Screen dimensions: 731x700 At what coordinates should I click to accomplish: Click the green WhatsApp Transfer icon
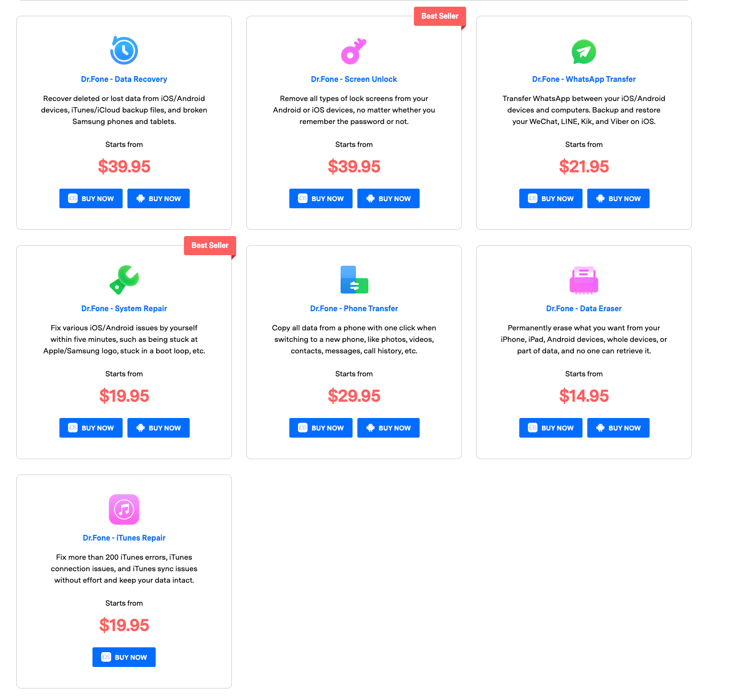pyautogui.click(x=584, y=51)
